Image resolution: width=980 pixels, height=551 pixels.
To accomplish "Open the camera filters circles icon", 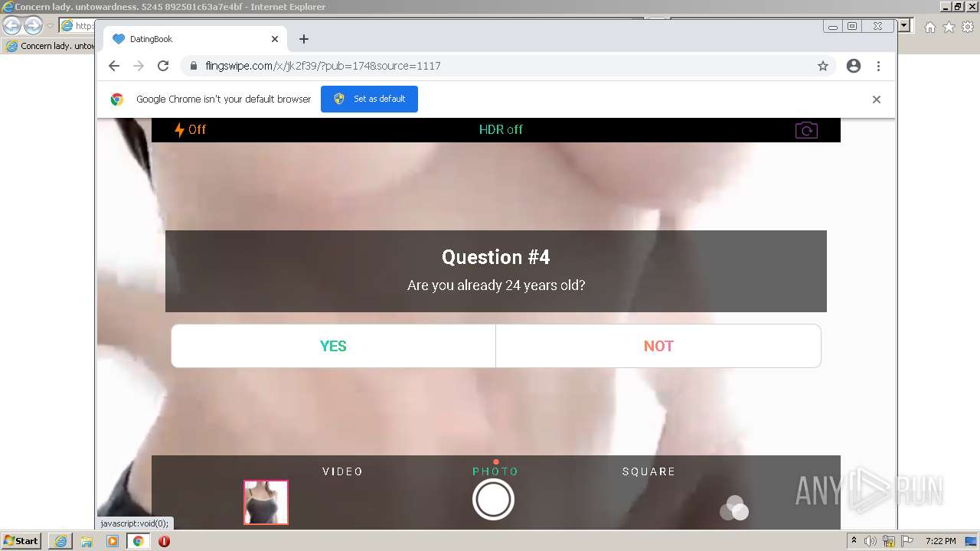I will (x=734, y=508).
